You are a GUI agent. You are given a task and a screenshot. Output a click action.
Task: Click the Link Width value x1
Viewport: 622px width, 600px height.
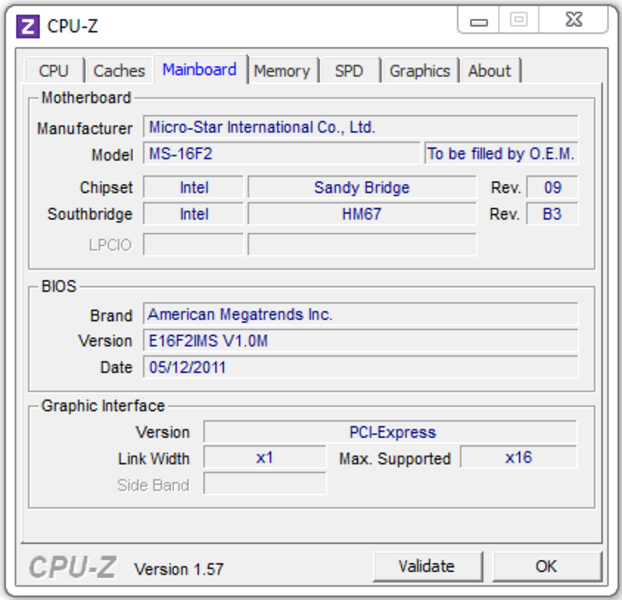tap(265, 458)
